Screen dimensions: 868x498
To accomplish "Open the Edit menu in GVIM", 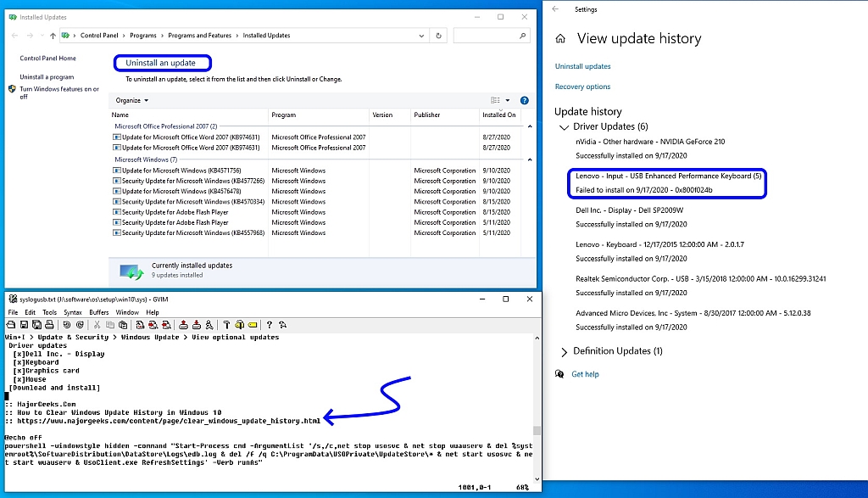I will pyautogui.click(x=30, y=312).
